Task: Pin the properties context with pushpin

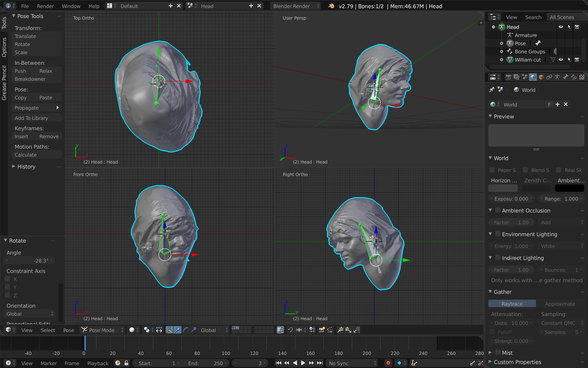Action: click(x=492, y=90)
